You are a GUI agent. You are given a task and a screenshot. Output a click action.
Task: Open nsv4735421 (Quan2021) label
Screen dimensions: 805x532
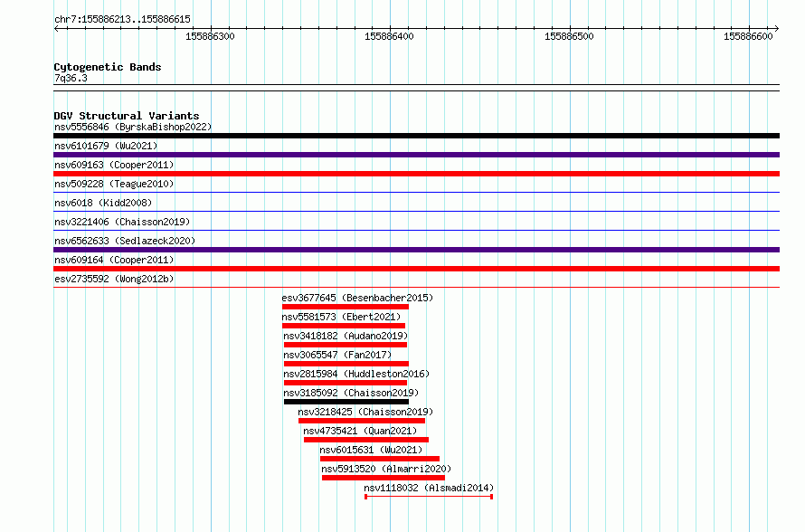[360, 431]
